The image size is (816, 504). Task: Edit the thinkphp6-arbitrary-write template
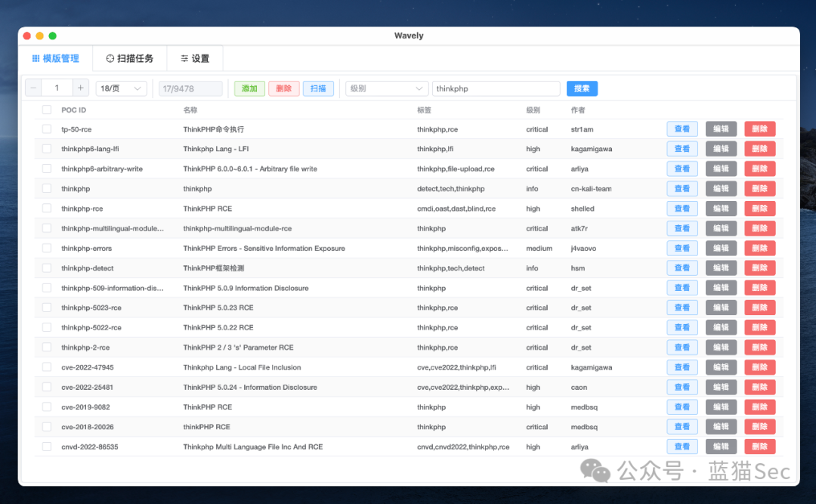[x=721, y=169]
